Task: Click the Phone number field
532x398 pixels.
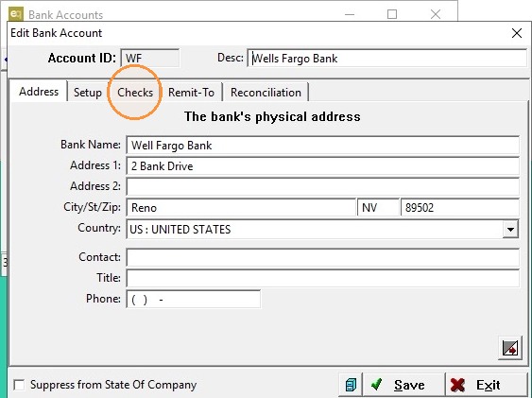Action: click(x=194, y=300)
